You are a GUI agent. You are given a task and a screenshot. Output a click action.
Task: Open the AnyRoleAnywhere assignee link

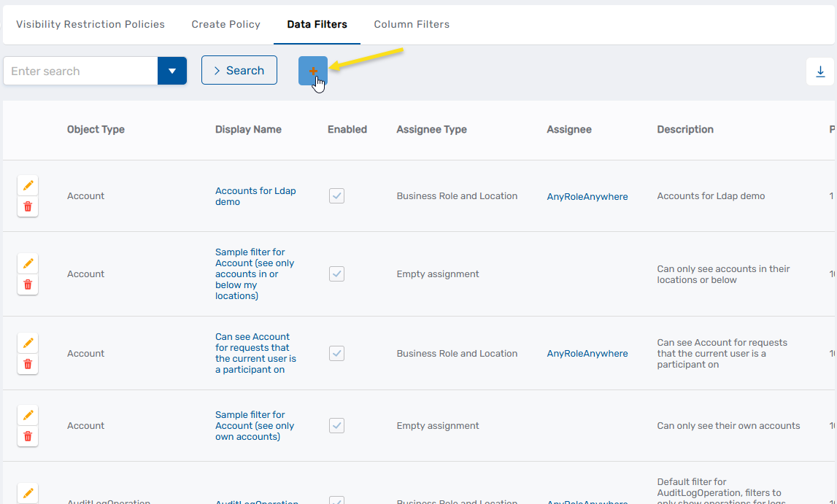pyautogui.click(x=587, y=196)
